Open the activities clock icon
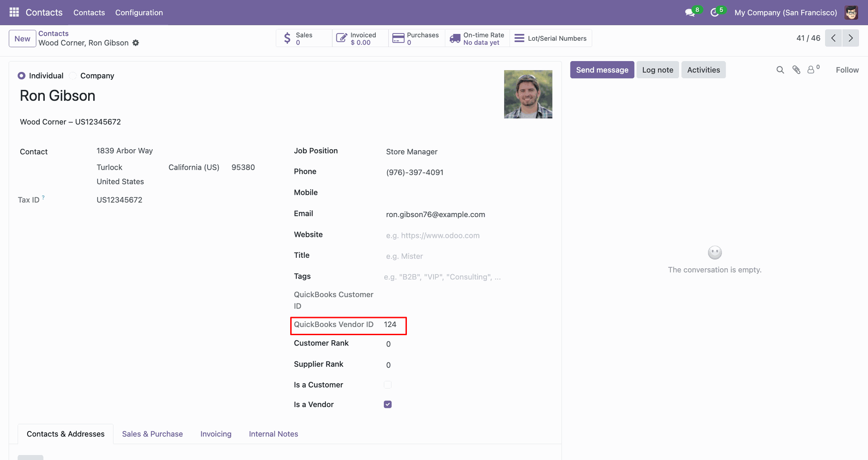 pos(715,13)
